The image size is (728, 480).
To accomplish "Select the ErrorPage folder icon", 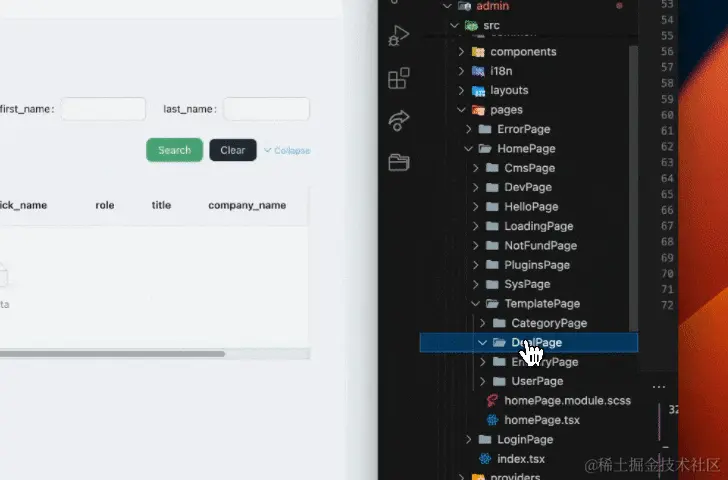I will (x=485, y=129).
